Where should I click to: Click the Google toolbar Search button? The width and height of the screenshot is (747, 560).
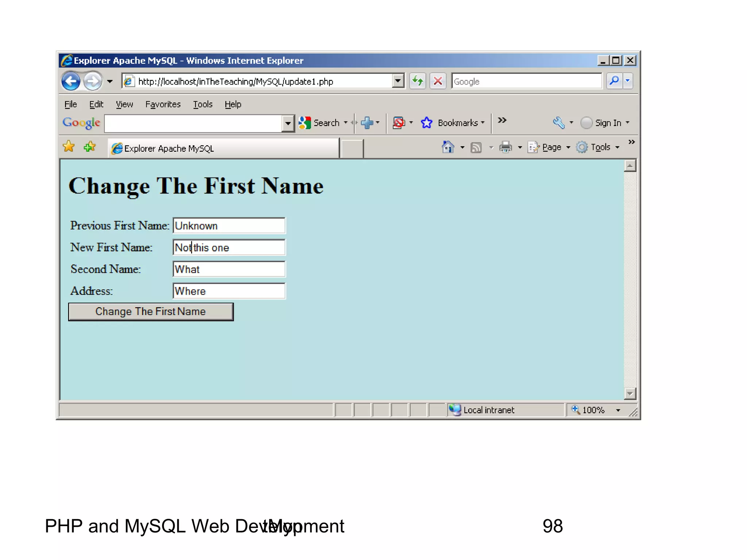coord(320,123)
